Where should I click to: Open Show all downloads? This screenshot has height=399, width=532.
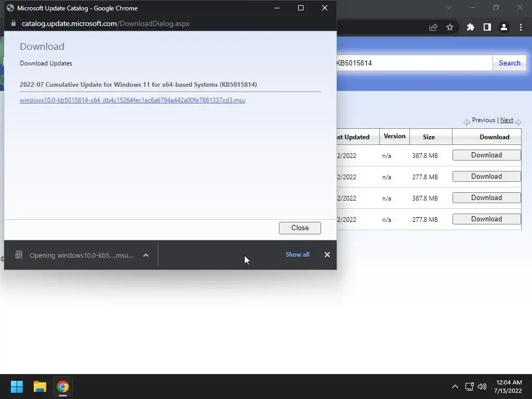pyautogui.click(x=297, y=255)
